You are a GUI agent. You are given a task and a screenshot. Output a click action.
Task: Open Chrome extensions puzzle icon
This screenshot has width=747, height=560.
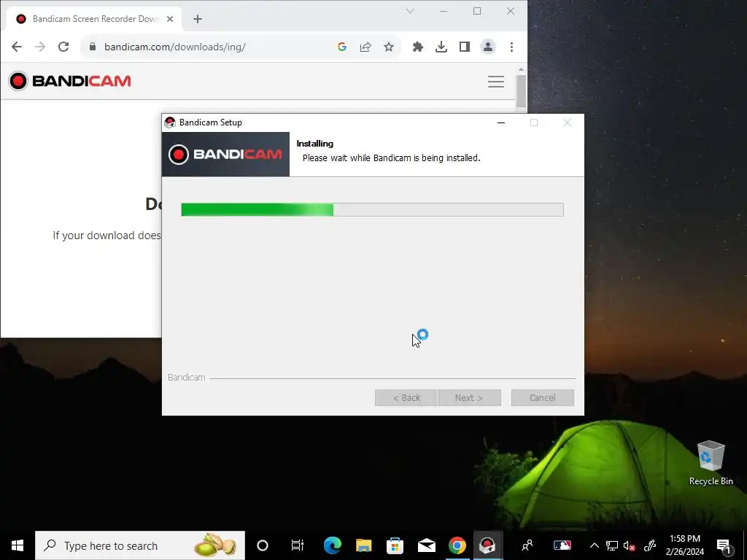coord(418,47)
